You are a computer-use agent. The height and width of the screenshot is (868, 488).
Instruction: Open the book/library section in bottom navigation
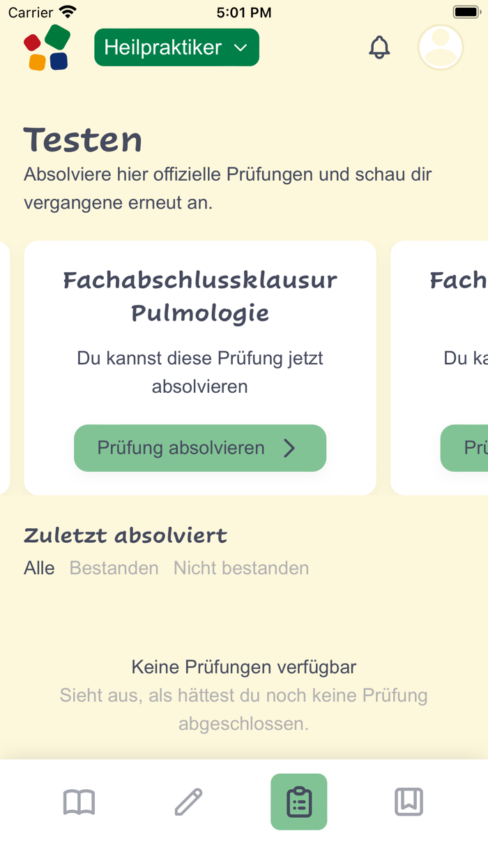pyautogui.click(x=79, y=802)
